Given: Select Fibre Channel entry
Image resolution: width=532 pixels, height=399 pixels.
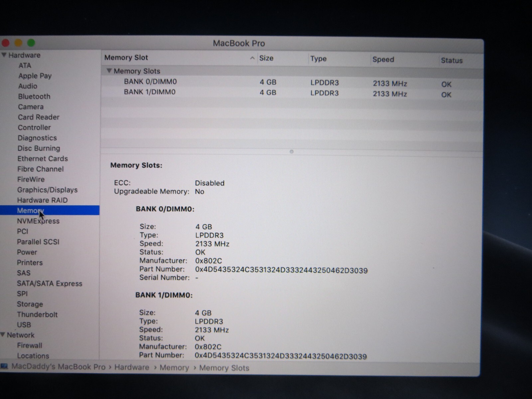Looking at the screenshot, I should 41,169.
